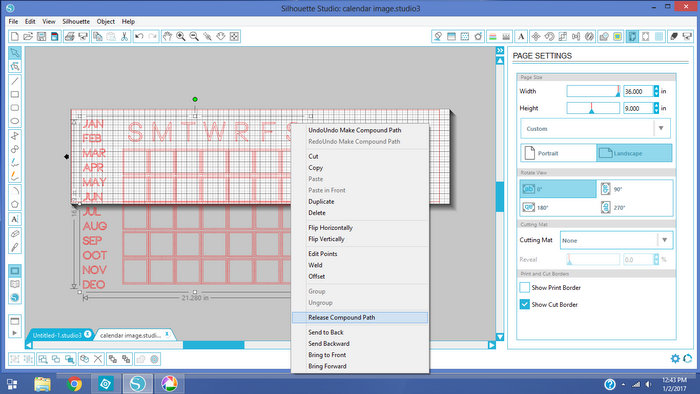Open the Help menu
This screenshot has width=700, height=394.
[x=128, y=21]
